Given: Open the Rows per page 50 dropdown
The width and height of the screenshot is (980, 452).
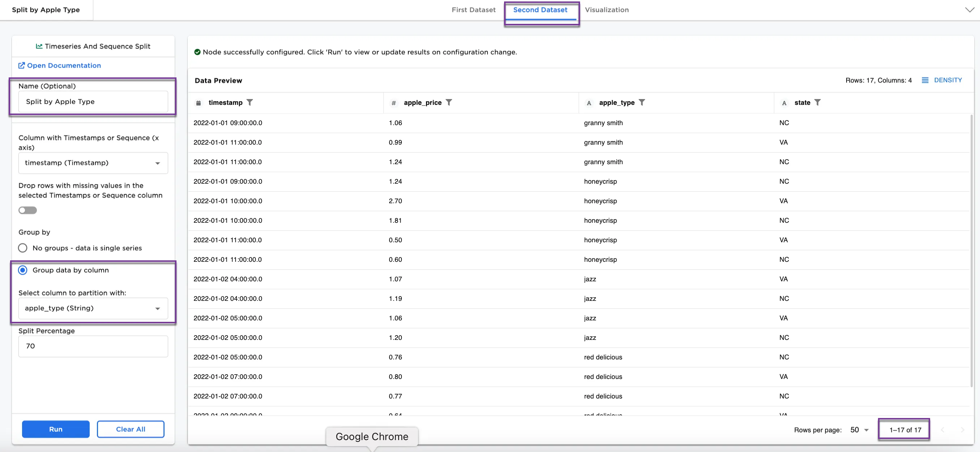Looking at the screenshot, I should point(859,430).
